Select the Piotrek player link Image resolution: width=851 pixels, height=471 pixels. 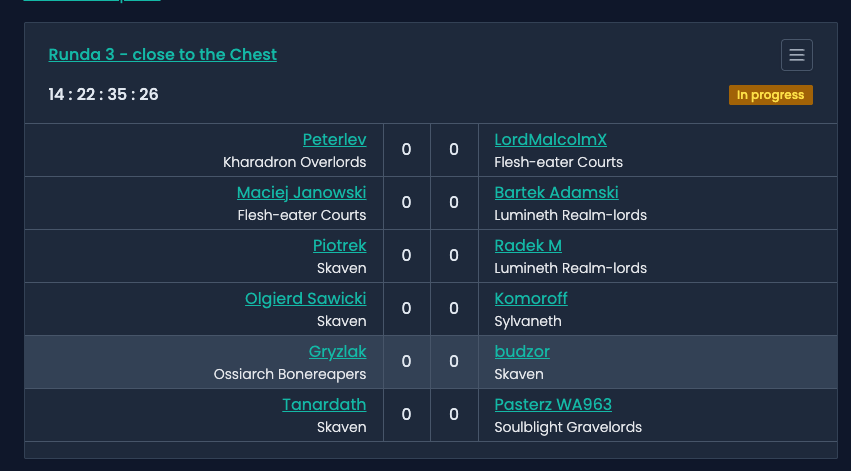[339, 245]
